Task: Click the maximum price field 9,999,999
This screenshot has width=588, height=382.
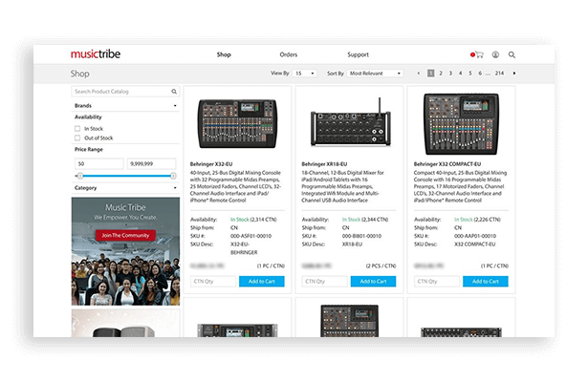Action: click(151, 163)
